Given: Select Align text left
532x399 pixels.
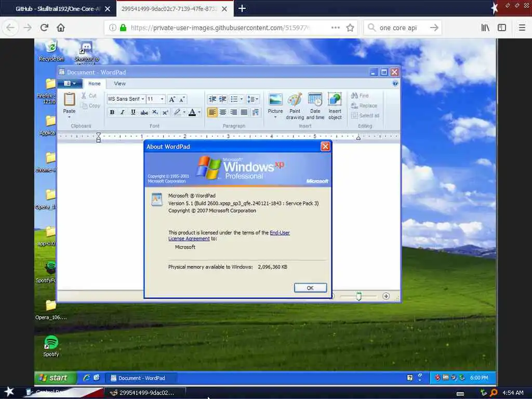Looking at the screenshot, I should [x=212, y=112].
